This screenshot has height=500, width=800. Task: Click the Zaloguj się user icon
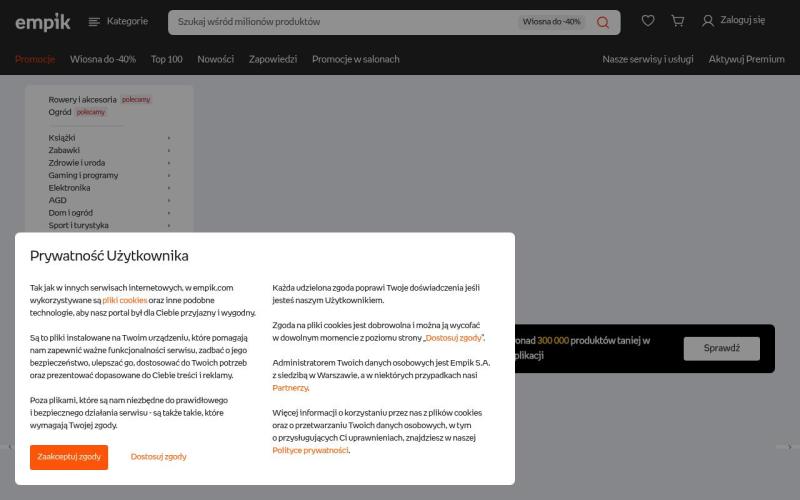point(708,21)
